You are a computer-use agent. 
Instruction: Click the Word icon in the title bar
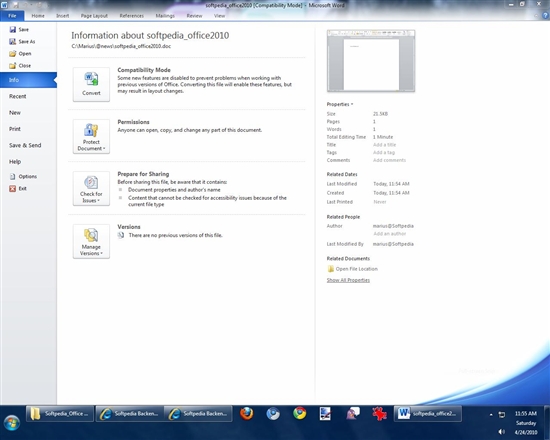(5, 5)
